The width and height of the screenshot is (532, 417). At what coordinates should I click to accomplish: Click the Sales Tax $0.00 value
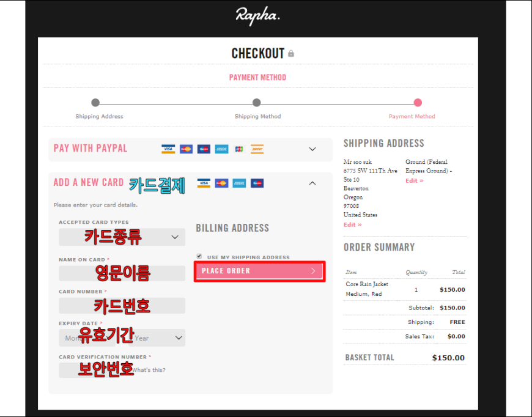(456, 336)
